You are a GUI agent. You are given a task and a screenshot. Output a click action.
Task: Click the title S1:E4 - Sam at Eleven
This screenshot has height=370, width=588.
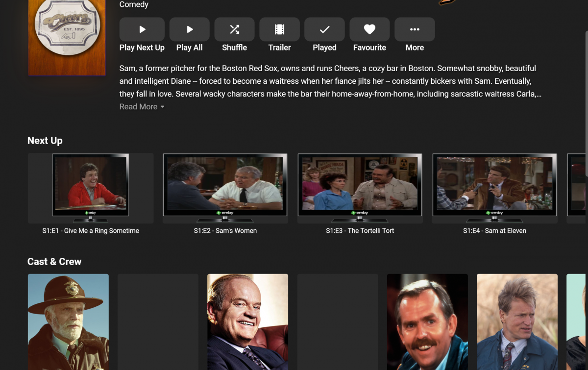tap(495, 231)
